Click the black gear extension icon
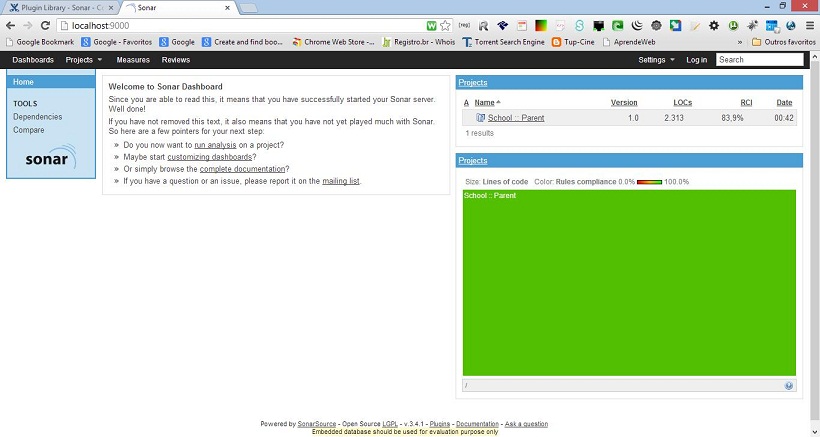Screen dimensions: 820x437 click(x=714, y=25)
